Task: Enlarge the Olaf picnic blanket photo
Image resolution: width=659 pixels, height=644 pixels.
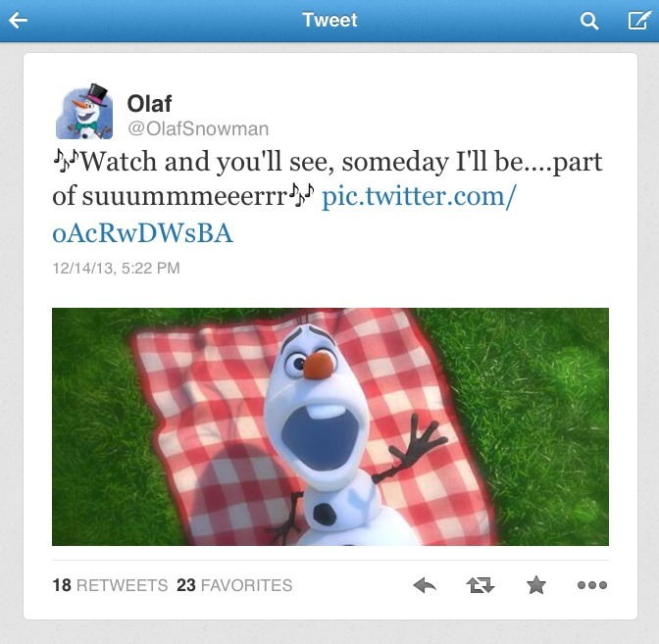Action: click(x=330, y=426)
